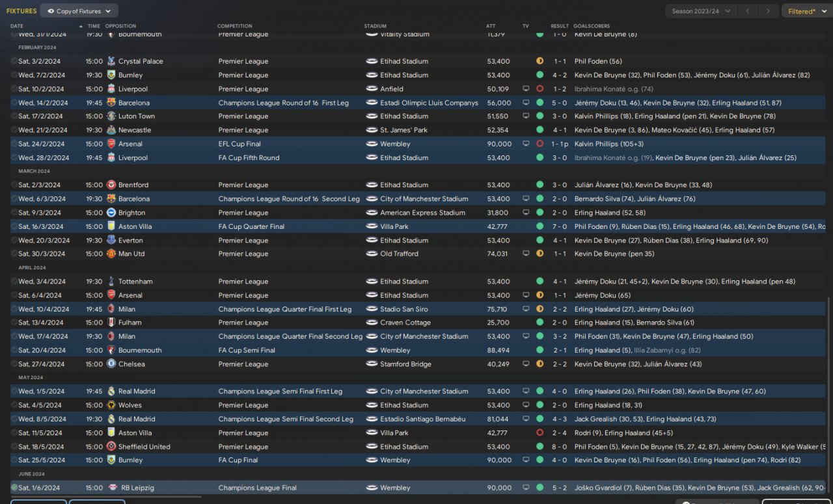Click the Newcastle club badge
Image resolution: width=833 pixels, height=504 pixels.
pyautogui.click(x=111, y=130)
